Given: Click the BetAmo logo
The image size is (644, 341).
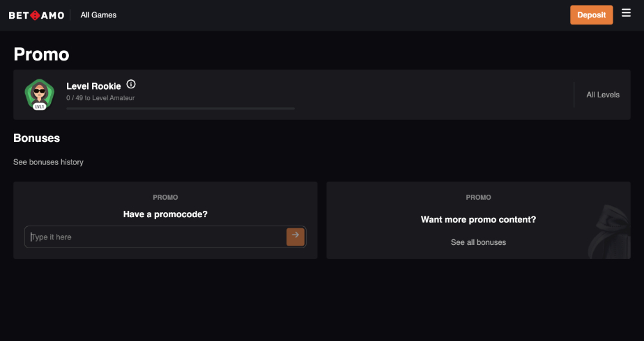Looking at the screenshot, I should [36, 15].
